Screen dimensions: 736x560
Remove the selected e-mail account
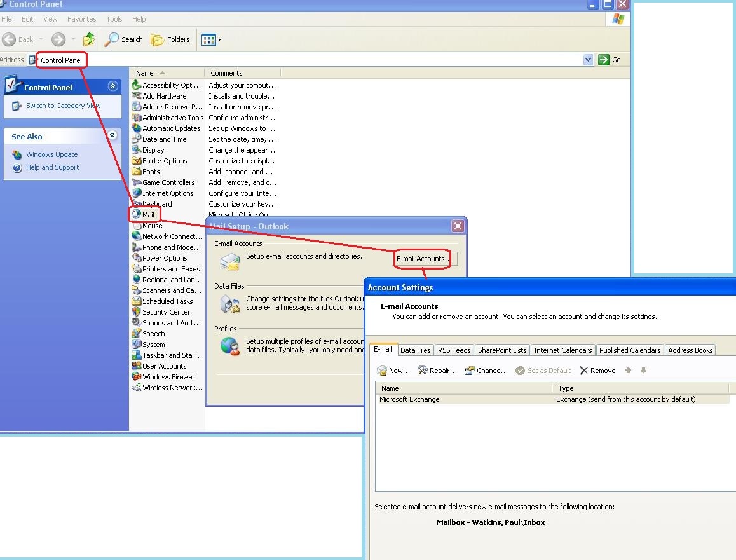597,371
